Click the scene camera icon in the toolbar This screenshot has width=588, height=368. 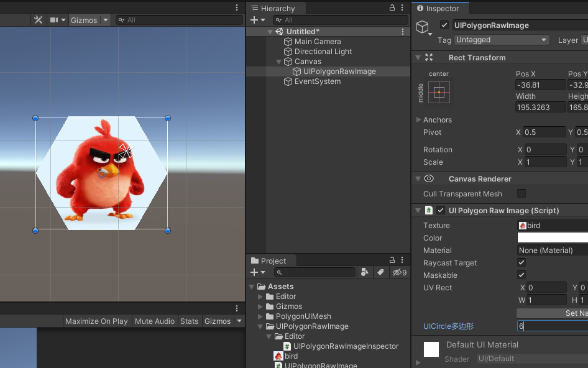(x=53, y=19)
